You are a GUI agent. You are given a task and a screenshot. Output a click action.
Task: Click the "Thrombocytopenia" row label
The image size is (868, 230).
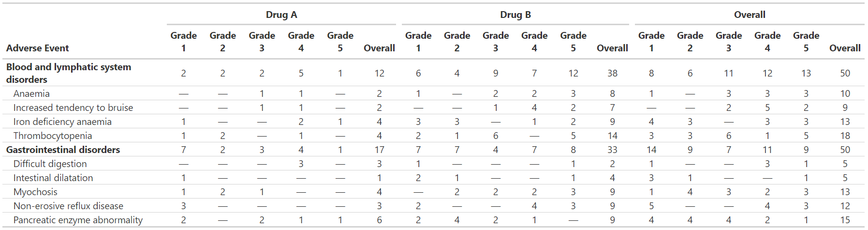[x=53, y=136]
